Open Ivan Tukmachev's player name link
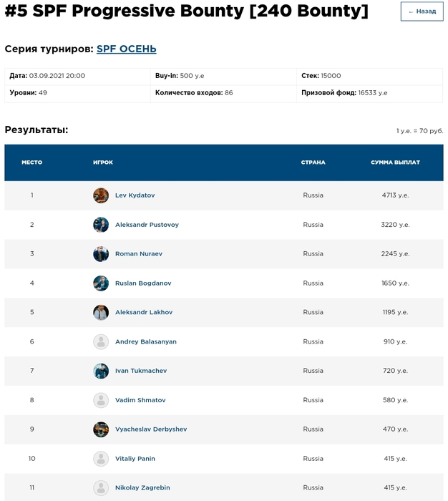 coord(142,371)
